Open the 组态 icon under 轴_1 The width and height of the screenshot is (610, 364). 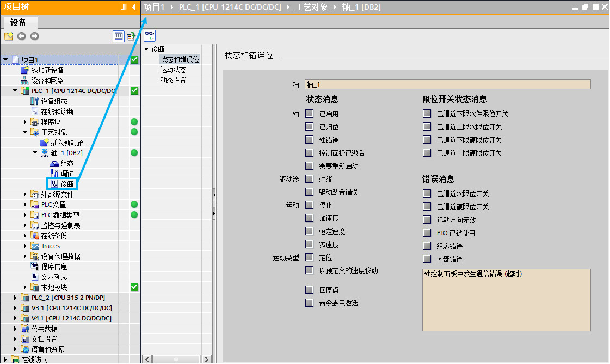point(54,164)
